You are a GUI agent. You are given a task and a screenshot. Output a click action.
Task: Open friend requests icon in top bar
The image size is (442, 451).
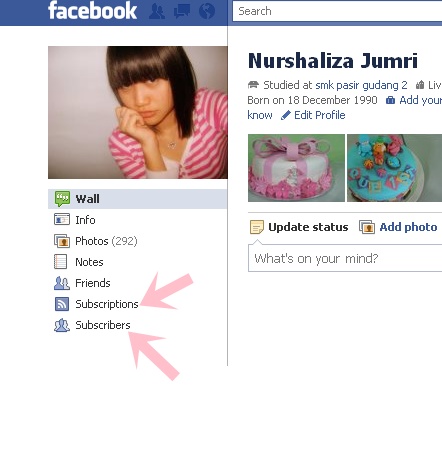[x=156, y=11]
